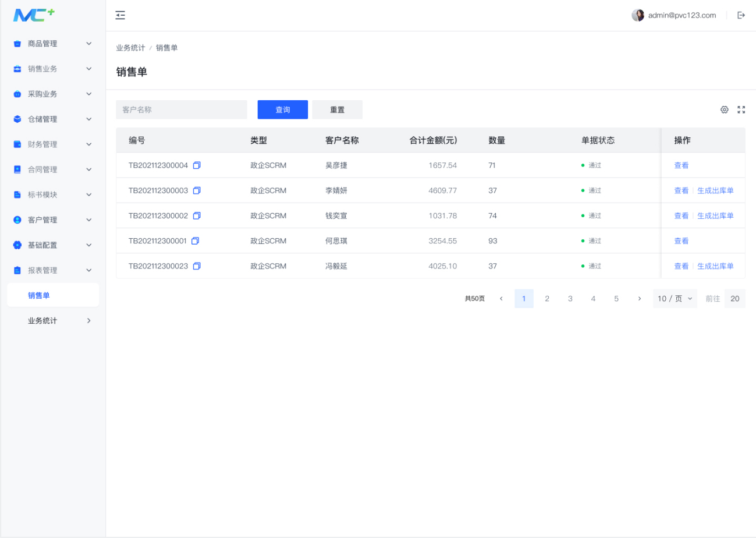This screenshot has height=538, width=756.
Task: Click the 合计金额(元) column header
Action: coord(434,140)
